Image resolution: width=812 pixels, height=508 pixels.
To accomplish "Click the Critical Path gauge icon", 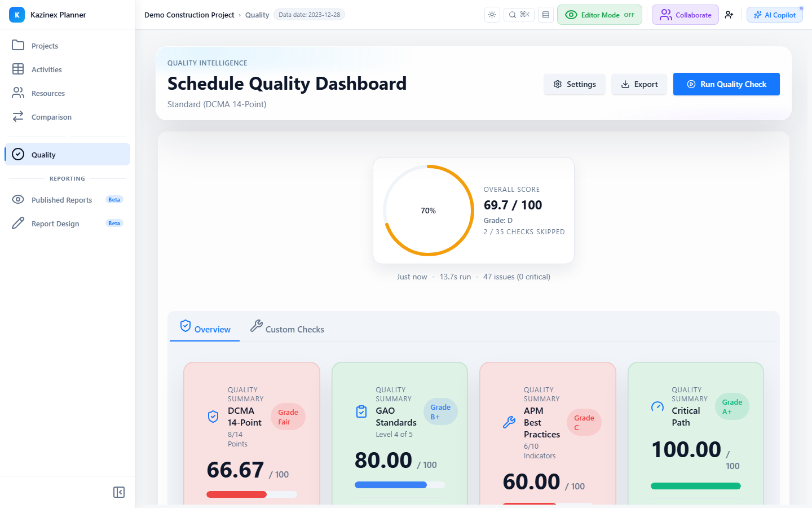I will 657,406.
